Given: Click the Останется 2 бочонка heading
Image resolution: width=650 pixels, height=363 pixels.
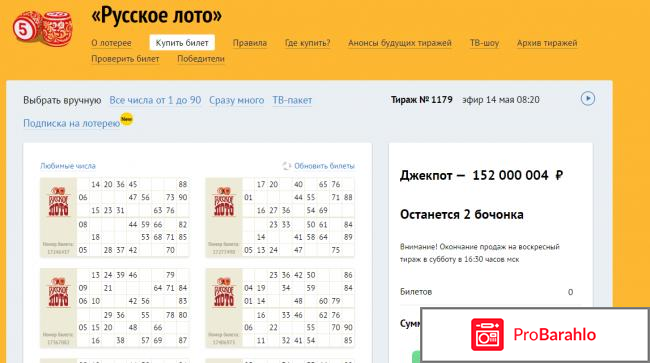Looking at the screenshot, I should (x=461, y=215).
